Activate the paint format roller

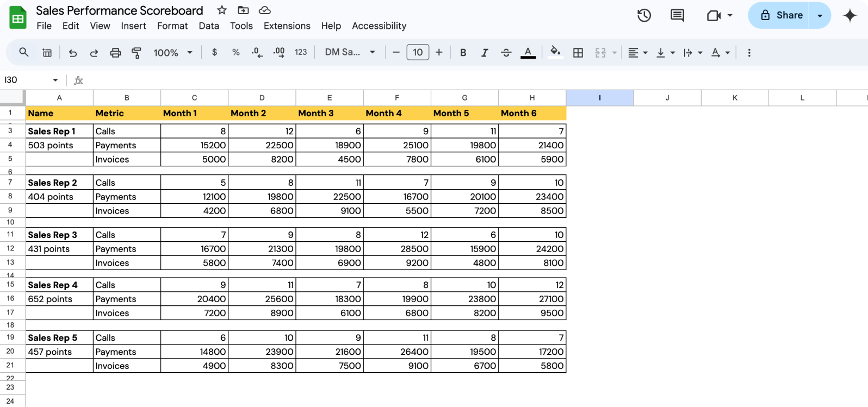click(137, 53)
